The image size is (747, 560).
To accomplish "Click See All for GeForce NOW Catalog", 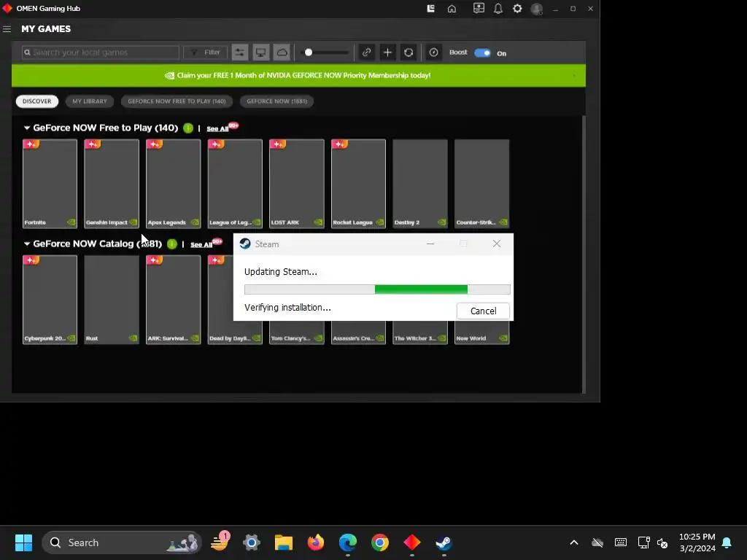I will [201, 245].
